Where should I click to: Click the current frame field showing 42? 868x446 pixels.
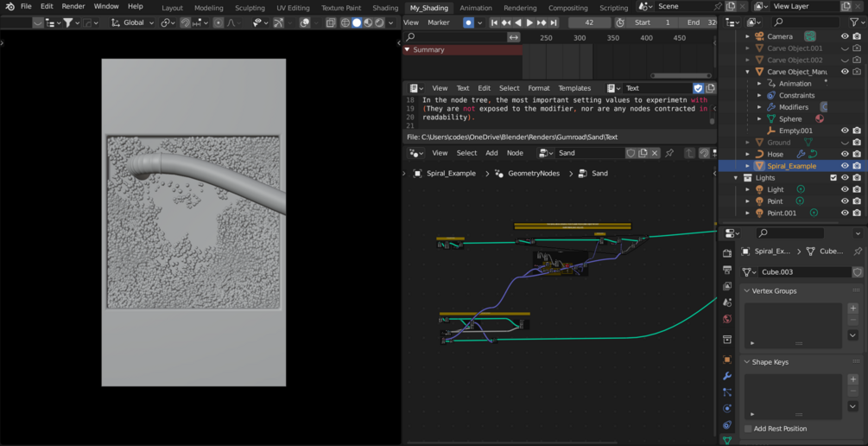(590, 22)
